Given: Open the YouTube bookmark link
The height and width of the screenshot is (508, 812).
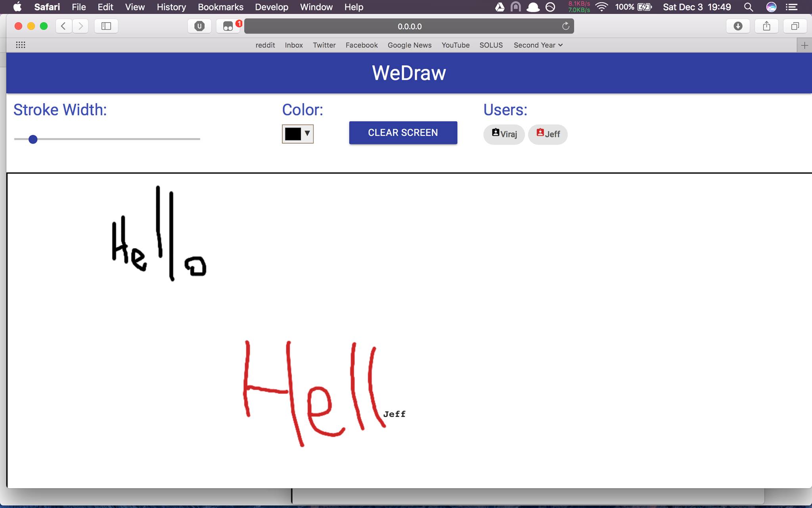Looking at the screenshot, I should [455, 45].
